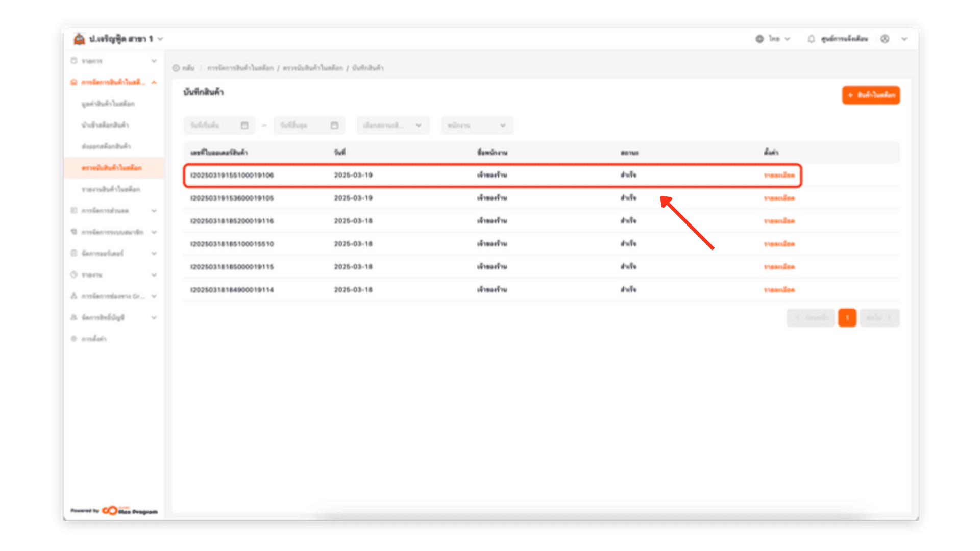Click the globe language icon
This screenshot has width=980, height=551.
(x=759, y=39)
